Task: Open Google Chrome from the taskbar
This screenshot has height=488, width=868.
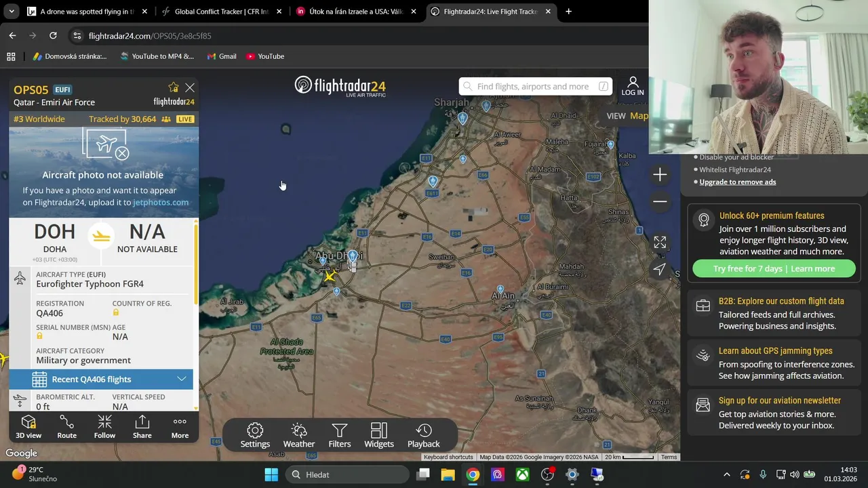Action: [473, 474]
